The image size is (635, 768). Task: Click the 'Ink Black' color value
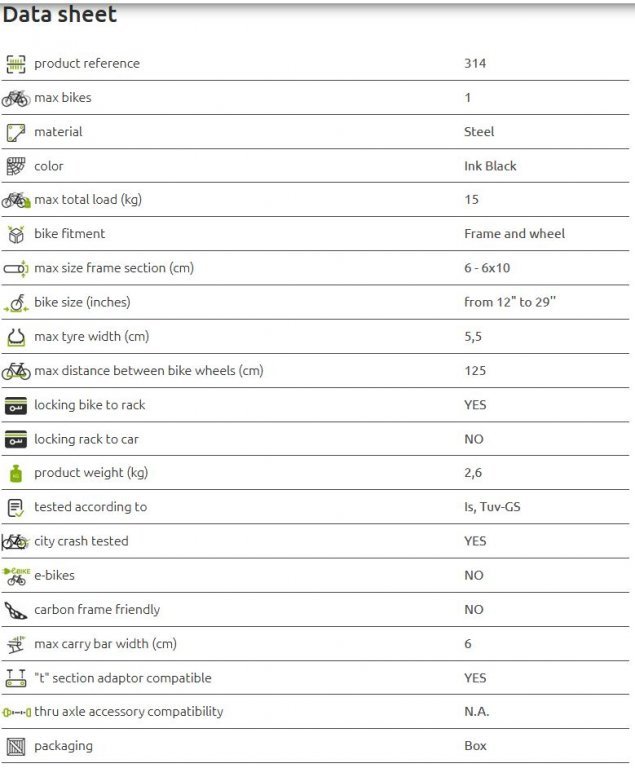tap(490, 166)
